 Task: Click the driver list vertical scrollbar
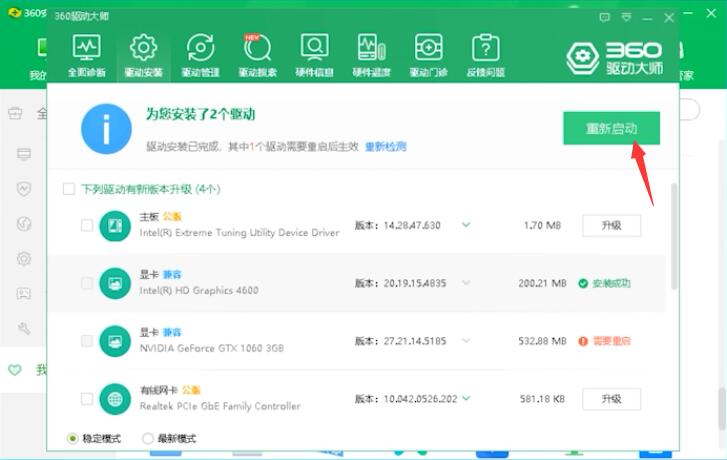click(674, 236)
